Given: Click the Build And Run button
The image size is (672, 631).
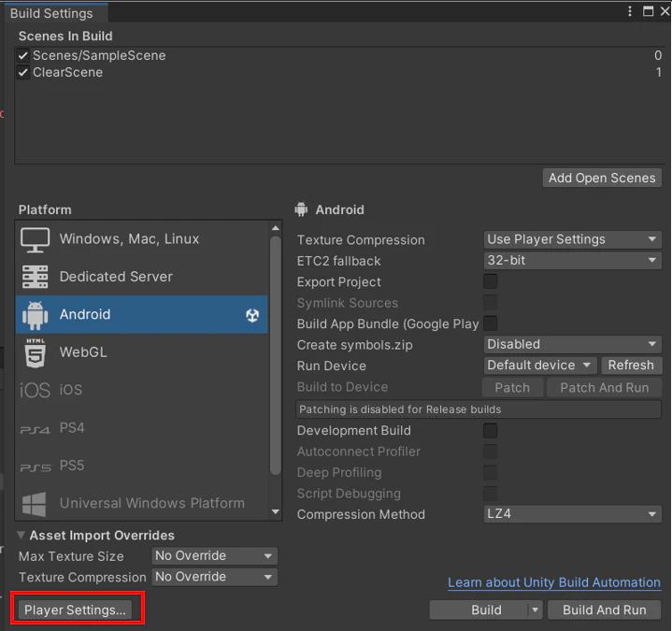Looking at the screenshot, I should (605, 610).
